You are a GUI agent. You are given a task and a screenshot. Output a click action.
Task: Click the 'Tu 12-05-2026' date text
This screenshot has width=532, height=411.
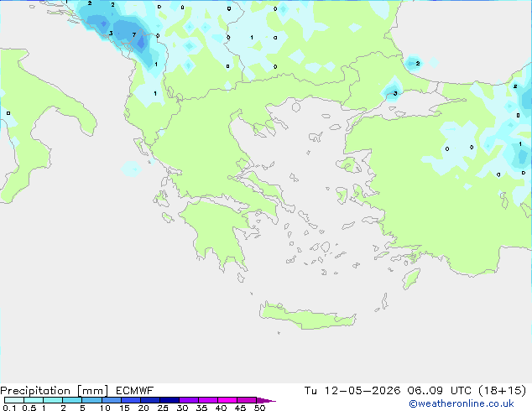click(352, 391)
